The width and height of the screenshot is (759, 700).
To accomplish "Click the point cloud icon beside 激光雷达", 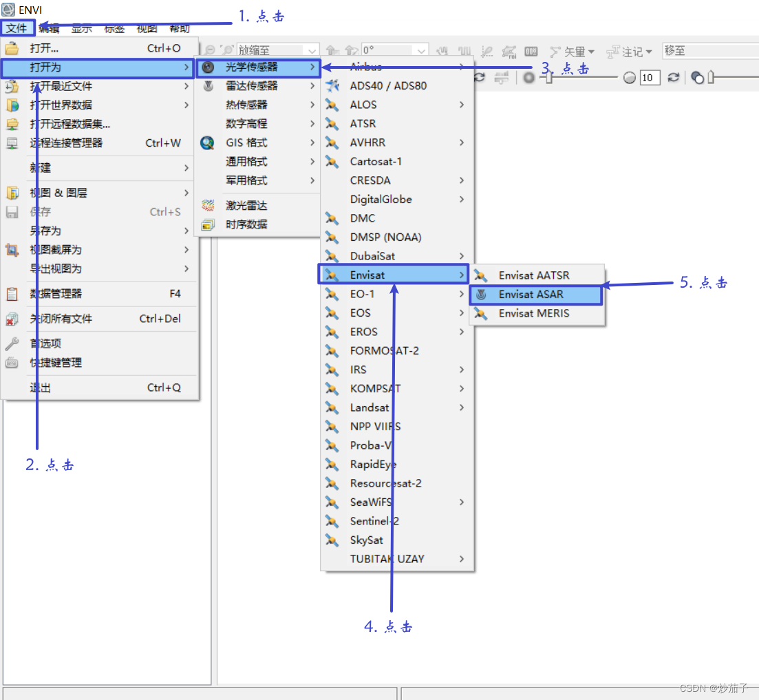I will pos(208,205).
